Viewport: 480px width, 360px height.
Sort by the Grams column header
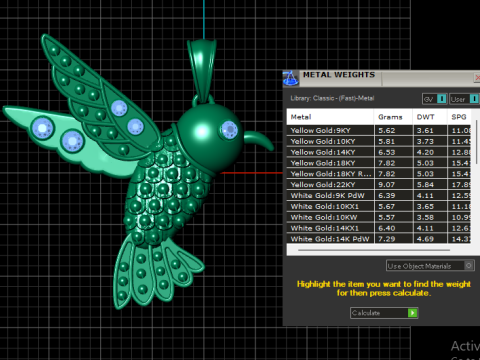coord(393,117)
